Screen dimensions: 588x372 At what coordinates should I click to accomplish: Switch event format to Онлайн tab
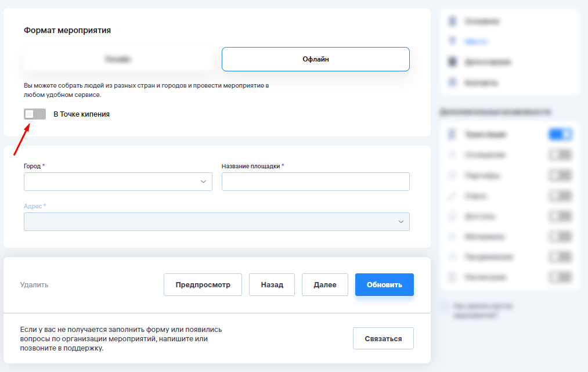click(118, 59)
